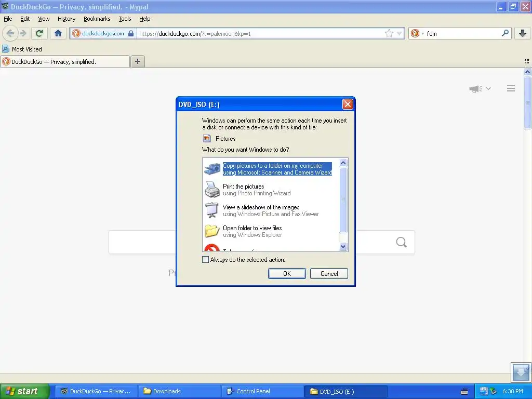The image size is (532, 399).
Task: Click the magnifier in the browser search box
Action: [x=505, y=33]
